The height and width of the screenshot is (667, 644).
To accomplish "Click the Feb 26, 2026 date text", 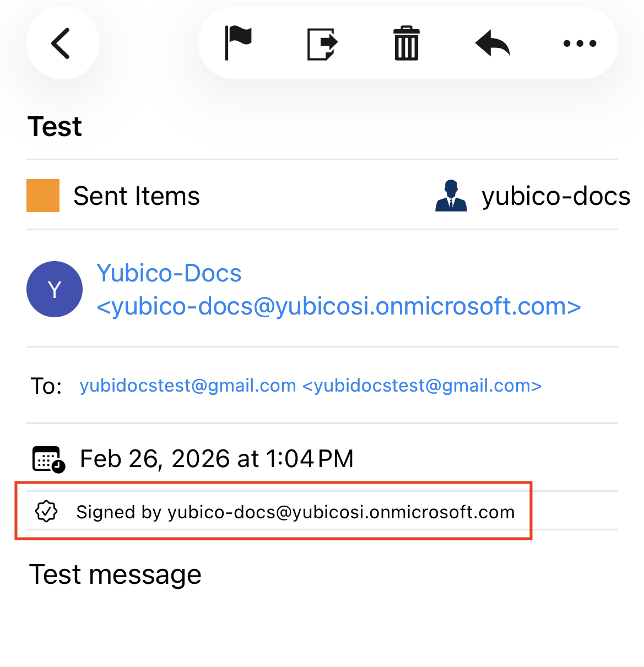I will (217, 459).
